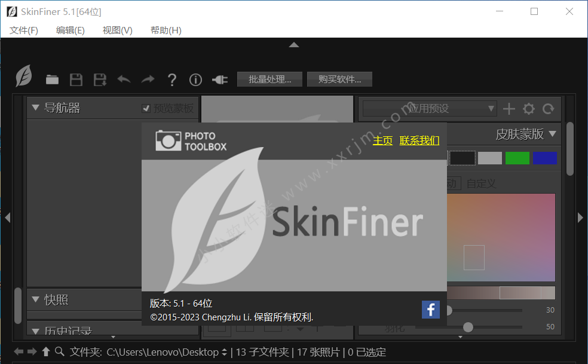Click the '17 张照片' status text
Viewport: 588px width, 364px height.
click(x=318, y=352)
